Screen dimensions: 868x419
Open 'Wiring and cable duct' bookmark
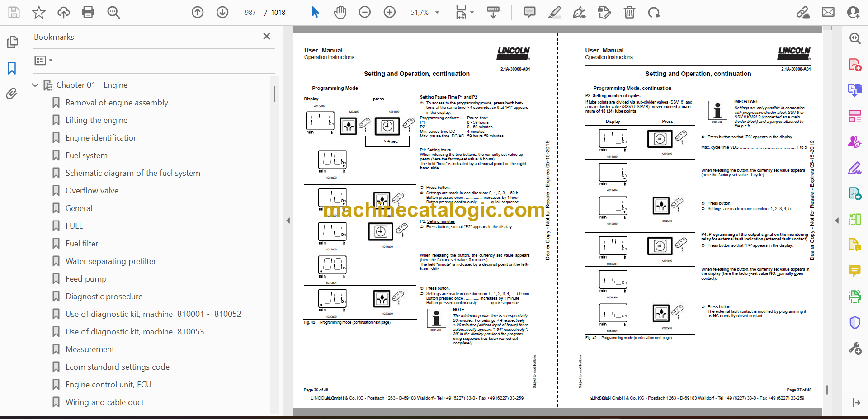pyautogui.click(x=104, y=402)
